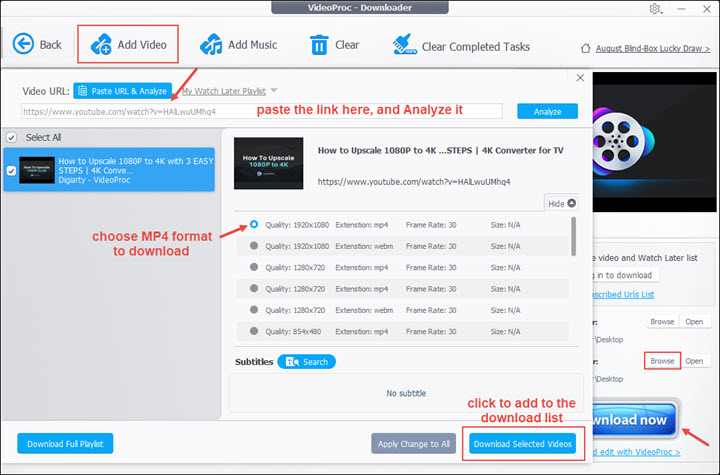720x475 pixels.
Task: Click the lower Browse button
Action: tap(662, 361)
